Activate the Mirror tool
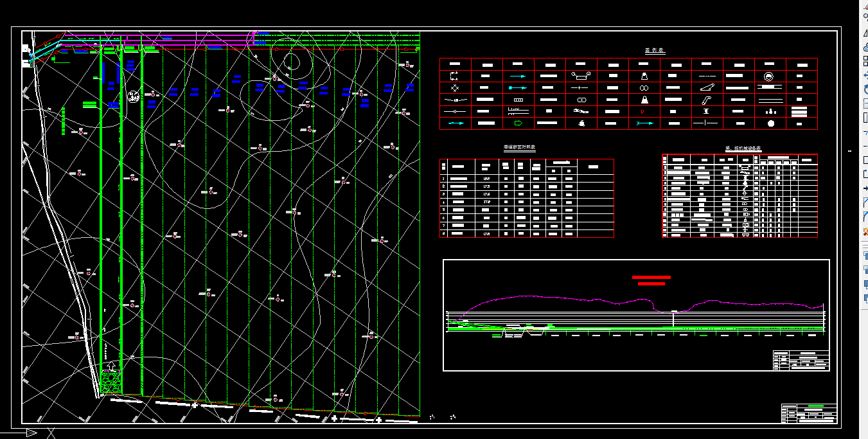The width and height of the screenshot is (868, 439). [865, 33]
